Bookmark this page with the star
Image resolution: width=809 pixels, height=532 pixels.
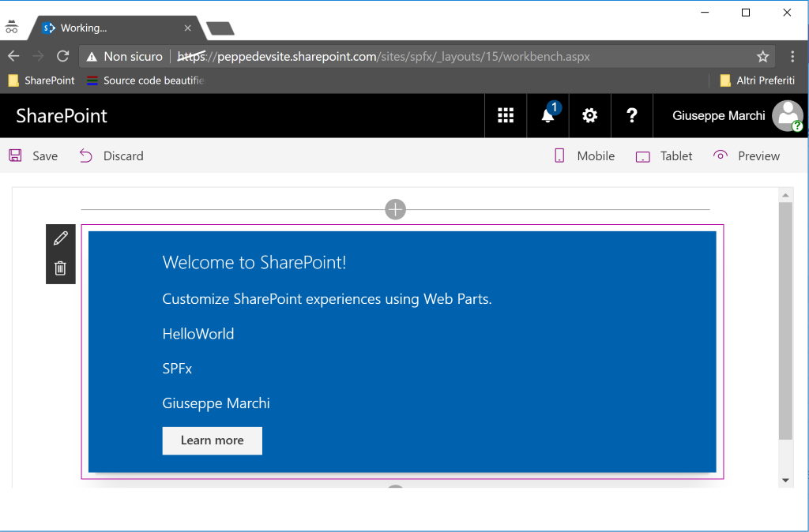(762, 56)
